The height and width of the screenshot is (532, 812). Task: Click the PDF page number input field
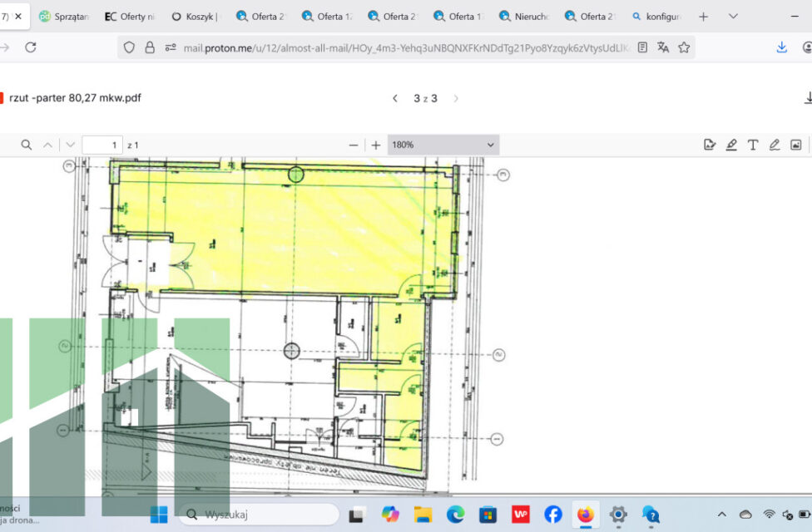[x=102, y=145]
